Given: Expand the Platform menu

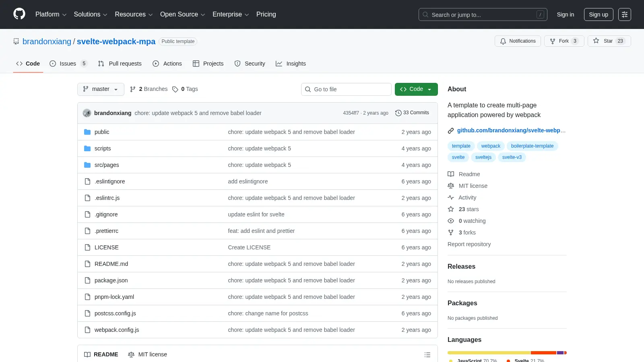Looking at the screenshot, I should click(51, 14).
